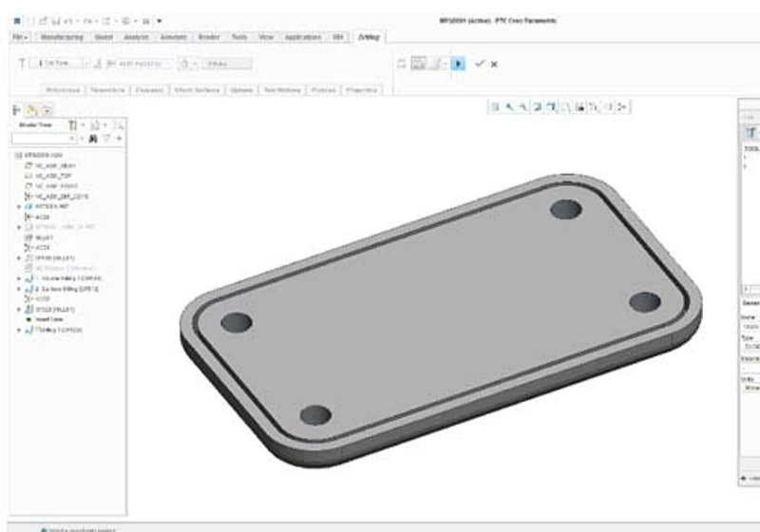Switch to the Model ribbon tab
This screenshot has height=532, width=760.
click(x=104, y=37)
